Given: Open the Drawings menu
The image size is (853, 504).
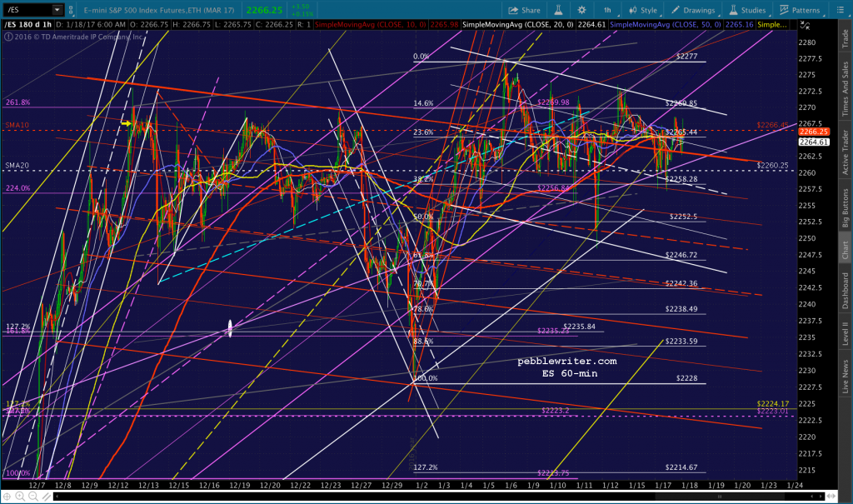Looking at the screenshot, I should [693, 10].
